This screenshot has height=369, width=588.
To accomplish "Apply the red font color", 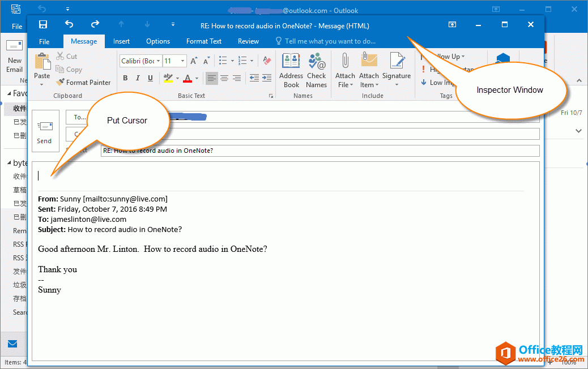I will coord(188,78).
